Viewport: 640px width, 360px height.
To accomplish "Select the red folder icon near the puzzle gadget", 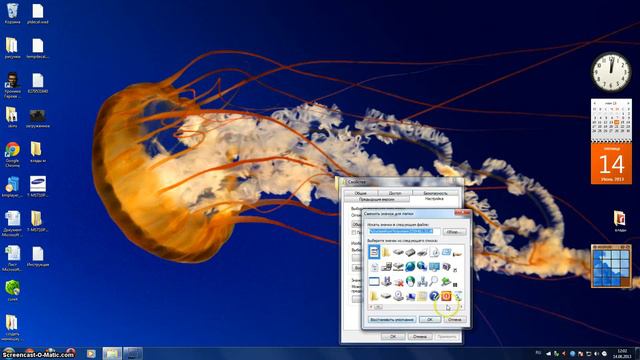I will pos(620,221).
